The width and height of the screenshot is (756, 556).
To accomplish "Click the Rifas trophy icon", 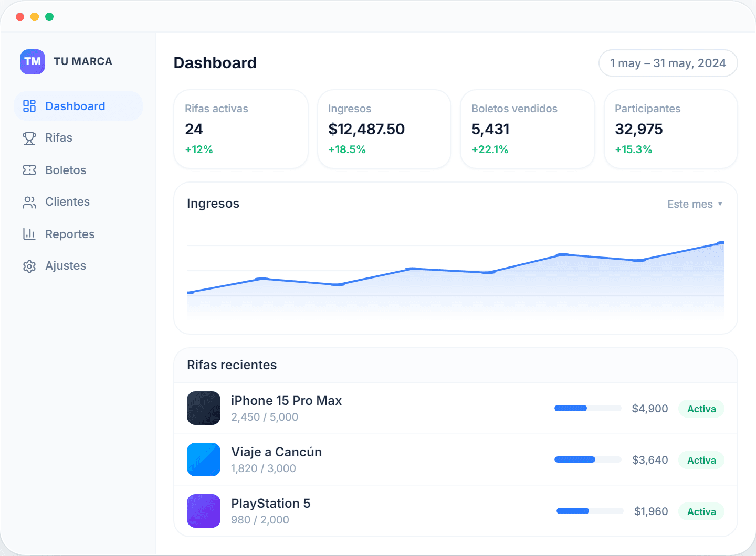I will [29, 138].
